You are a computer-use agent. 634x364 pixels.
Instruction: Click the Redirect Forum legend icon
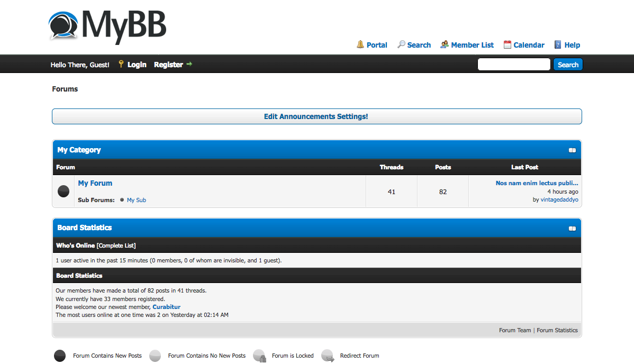click(x=328, y=356)
